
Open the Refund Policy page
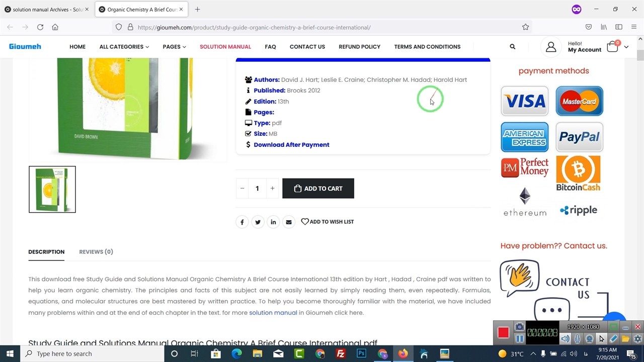[359, 47]
